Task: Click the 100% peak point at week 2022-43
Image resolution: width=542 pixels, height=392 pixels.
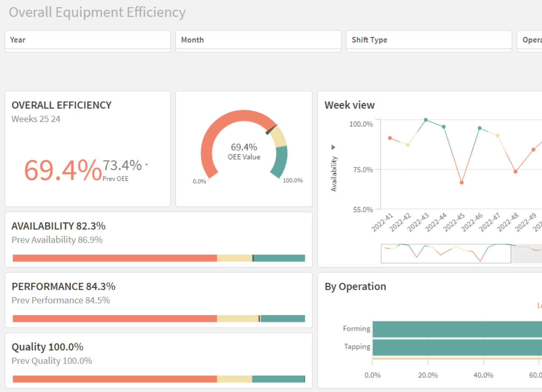Action: pos(425,120)
